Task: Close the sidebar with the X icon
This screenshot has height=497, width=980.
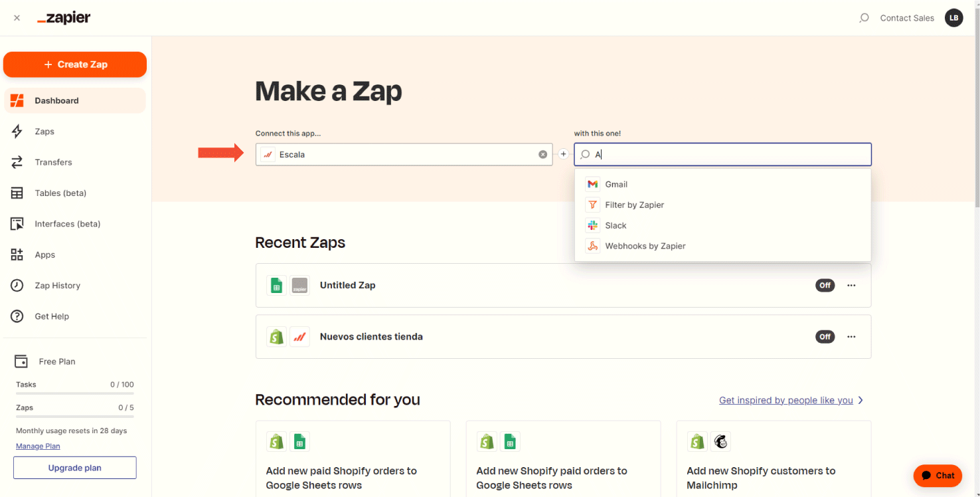Action: point(17,18)
